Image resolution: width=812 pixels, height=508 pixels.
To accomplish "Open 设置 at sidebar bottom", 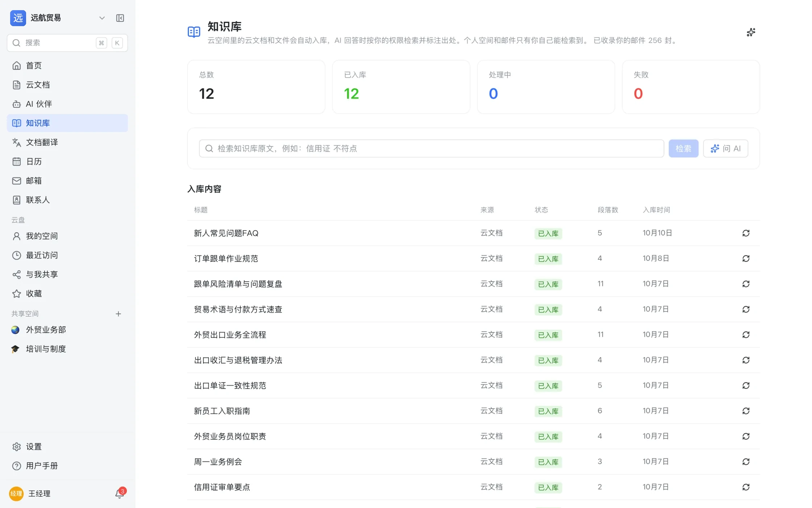I will [67, 447].
